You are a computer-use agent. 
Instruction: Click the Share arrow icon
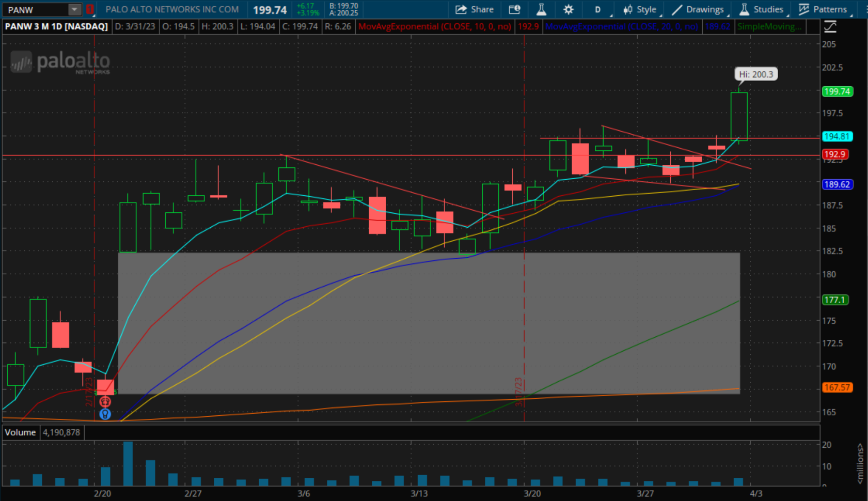[x=461, y=9]
